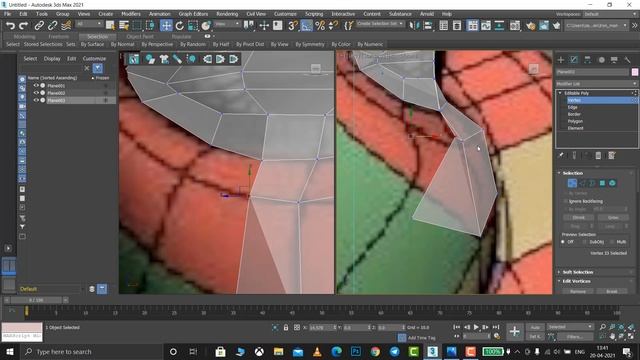Select the Element sub-object selection icon
This screenshot has height=360, width=640.
click(x=612, y=183)
